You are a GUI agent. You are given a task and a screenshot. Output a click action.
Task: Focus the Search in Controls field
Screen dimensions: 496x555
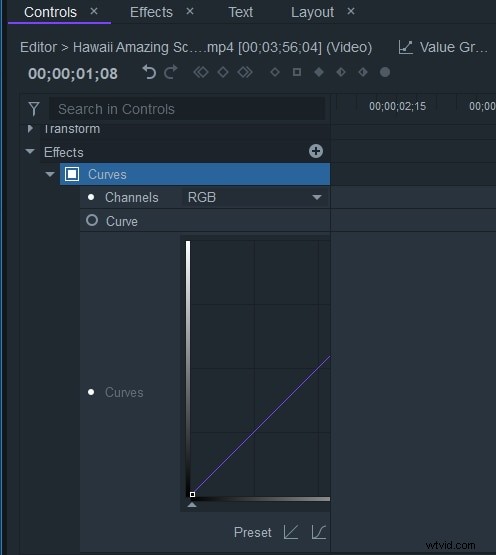pyautogui.click(x=187, y=109)
